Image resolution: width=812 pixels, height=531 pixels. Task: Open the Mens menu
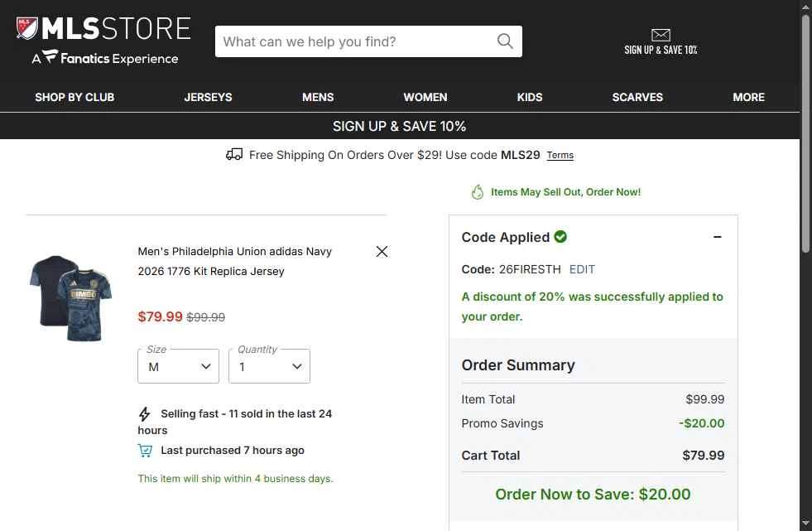pos(318,97)
